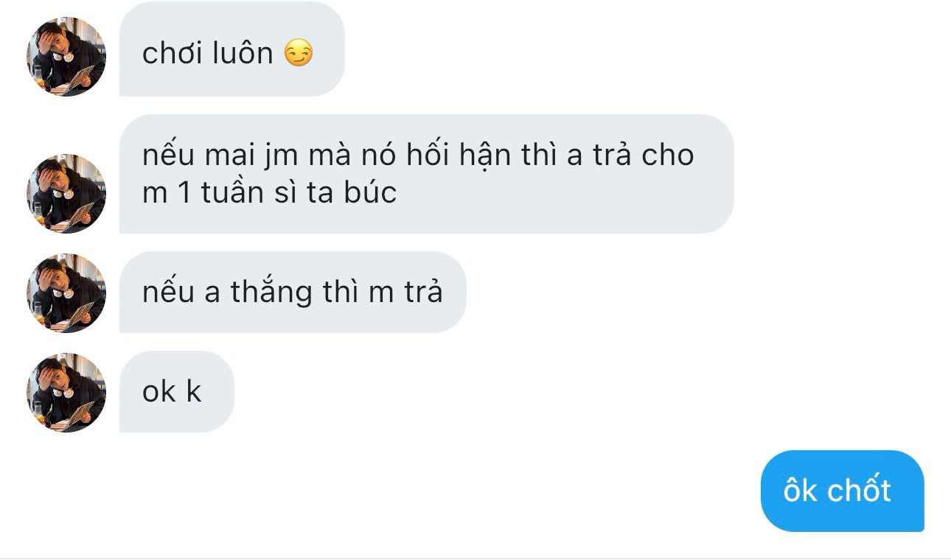
Task: Open avatar beside the "ok k" message
Action: click(66, 393)
